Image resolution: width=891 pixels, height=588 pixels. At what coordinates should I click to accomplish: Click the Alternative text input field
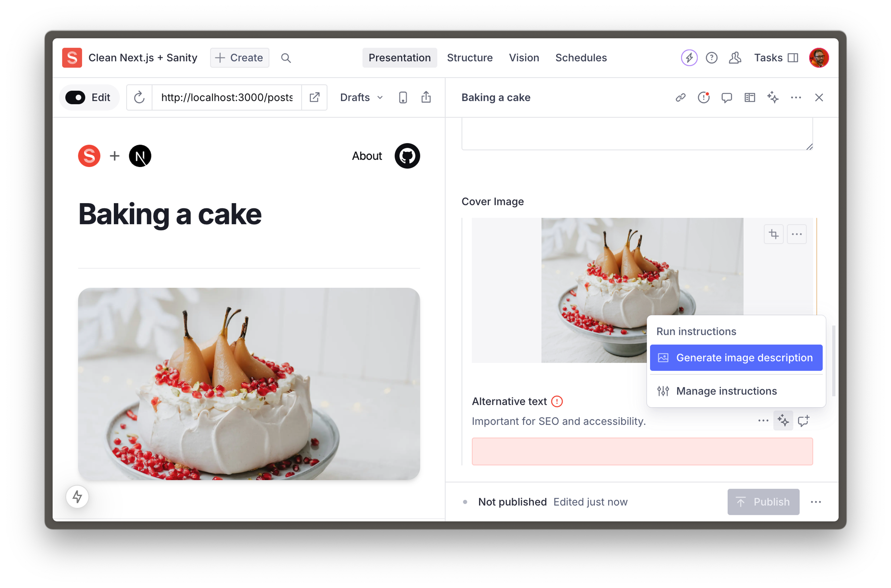click(x=642, y=451)
